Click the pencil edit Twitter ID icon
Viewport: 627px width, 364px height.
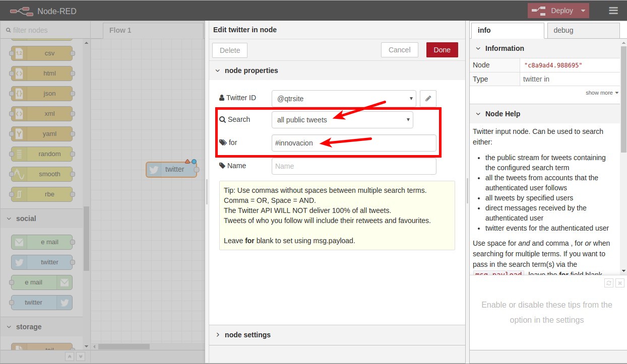point(428,99)
